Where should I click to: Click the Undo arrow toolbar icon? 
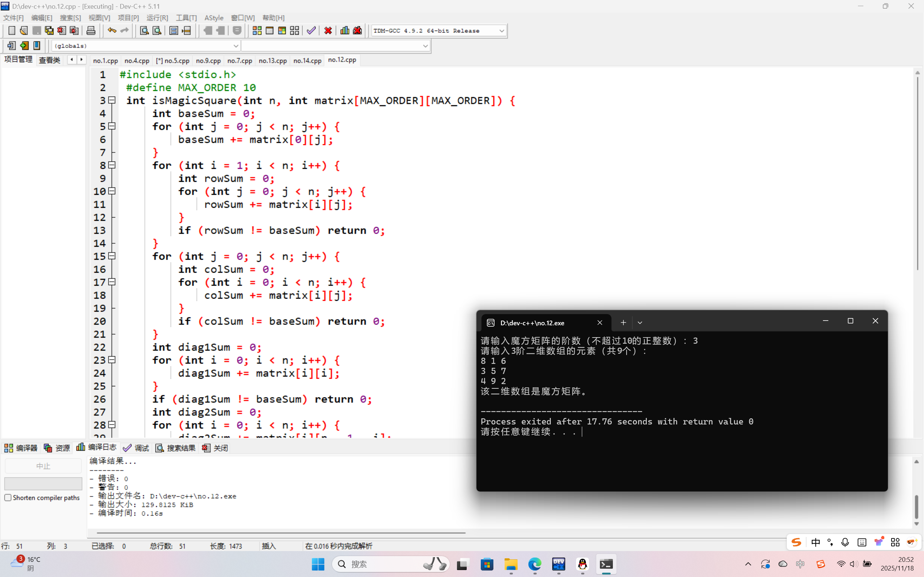pos(112,31)
